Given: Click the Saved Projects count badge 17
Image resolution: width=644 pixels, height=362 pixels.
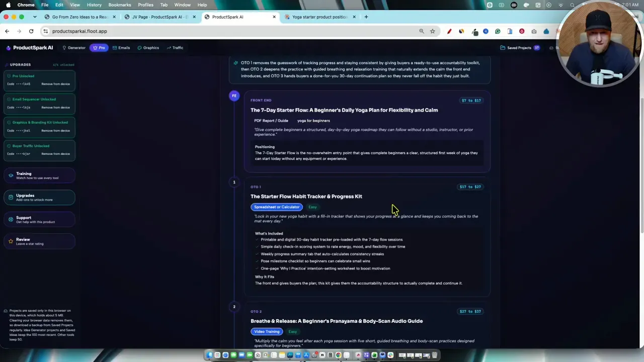Looking at the screenshot, I should point(537,48).
